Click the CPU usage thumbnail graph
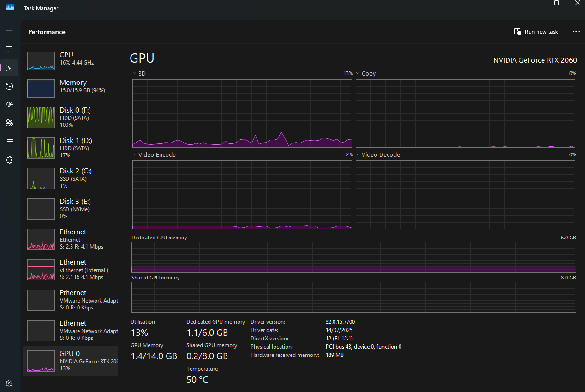The height and width of the screenshot is (392, 585). click(x=41, y=61)
